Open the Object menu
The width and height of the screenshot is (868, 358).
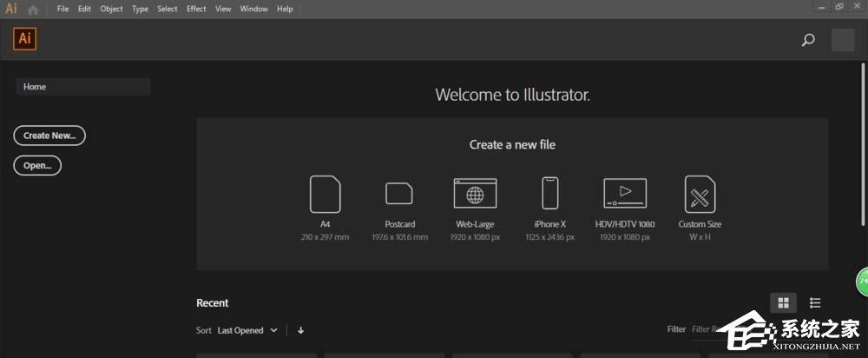(111, 9)
